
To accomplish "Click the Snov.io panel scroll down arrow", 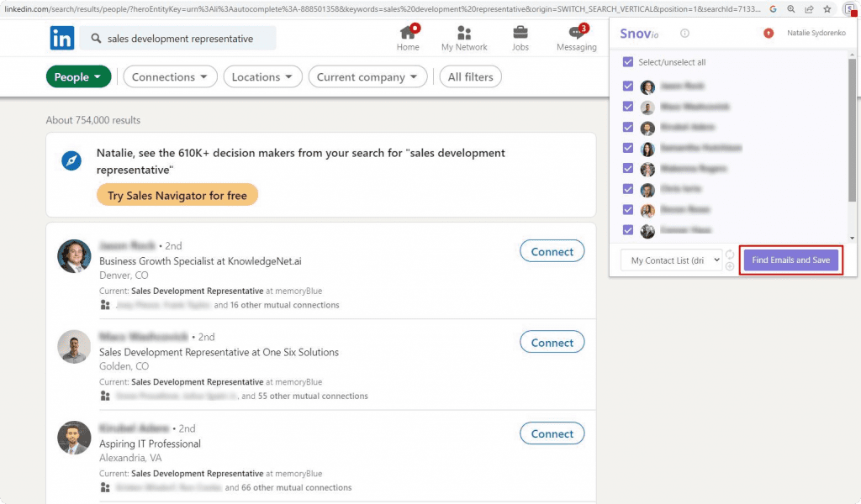I will tap(853, 238).
